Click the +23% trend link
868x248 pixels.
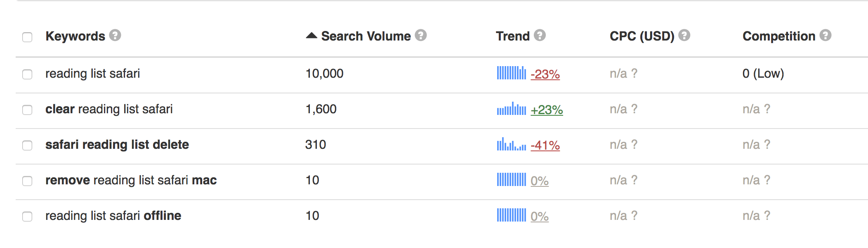(547, 110)
